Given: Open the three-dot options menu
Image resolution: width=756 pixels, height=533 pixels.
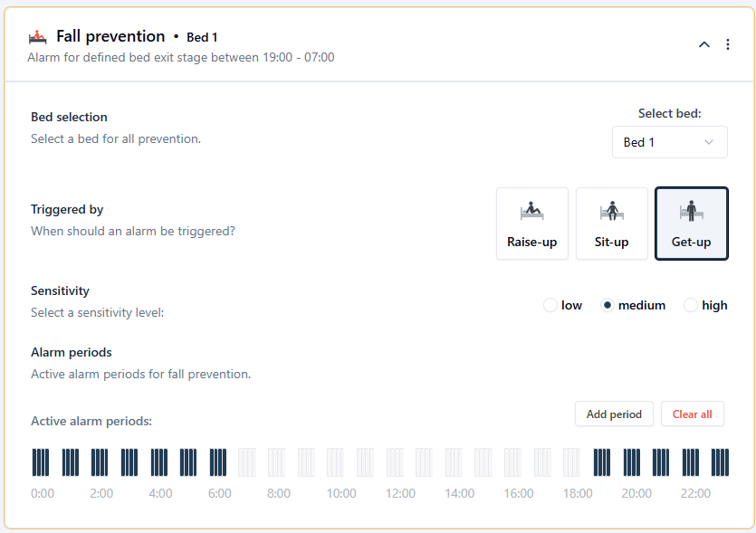Looking at the screenshot, I should click(x=728, y=44).
